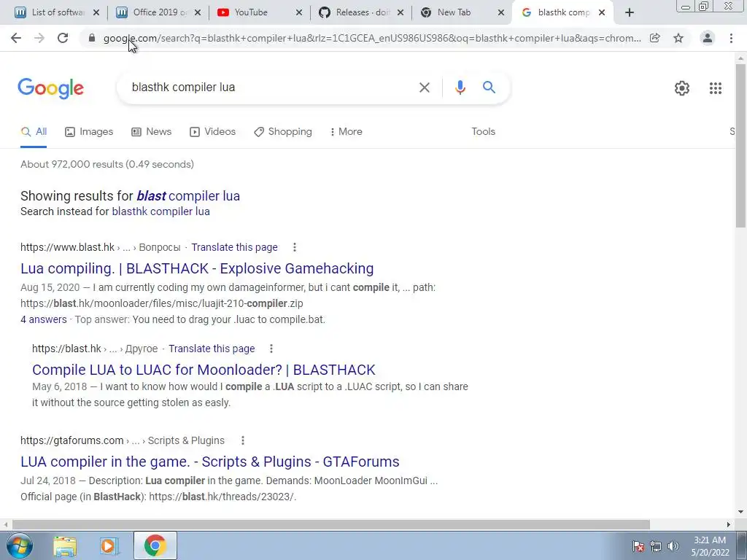Click Translate this page for www.blast.hk result
The image size is (747, 560).
(234, 247)
